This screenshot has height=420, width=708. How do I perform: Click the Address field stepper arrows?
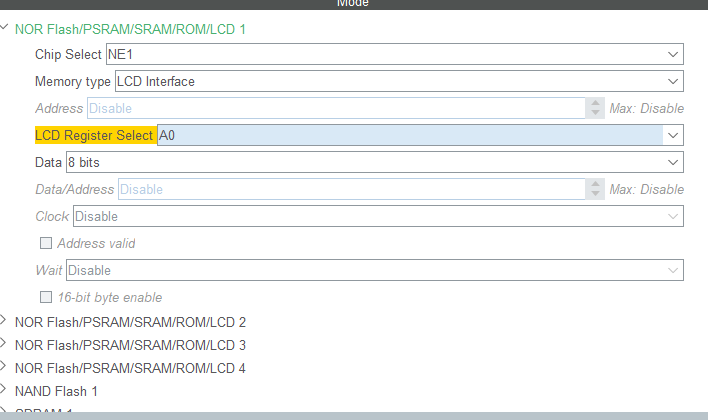pos(595,108)
